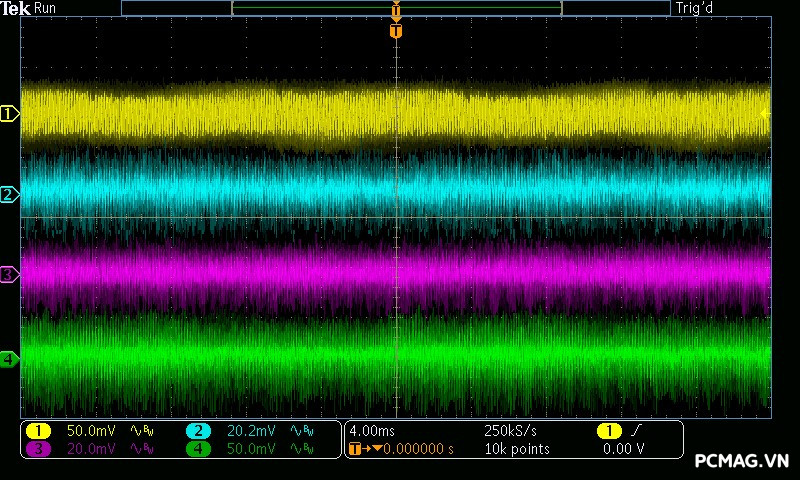Click the channel 1 yellow ground marker
Image resolution: width=800 pixels, height=480 pixels.
pyautogui.click(x=9, y=115)
